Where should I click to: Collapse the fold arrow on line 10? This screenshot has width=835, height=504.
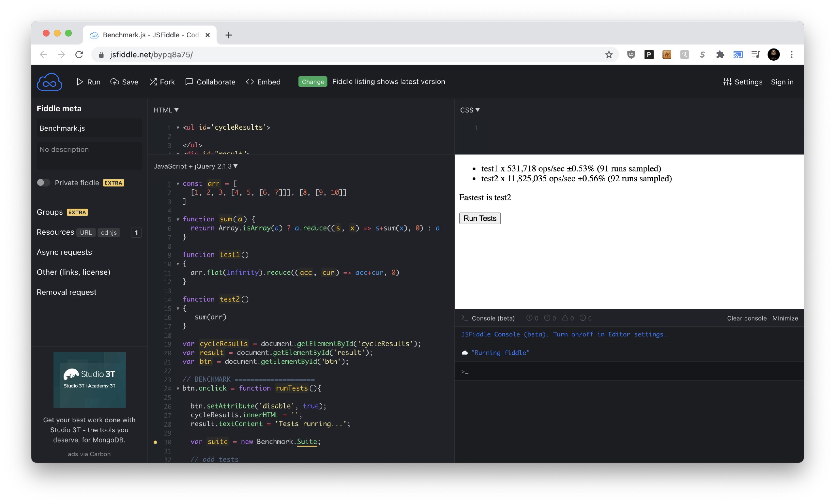[178, 264]
